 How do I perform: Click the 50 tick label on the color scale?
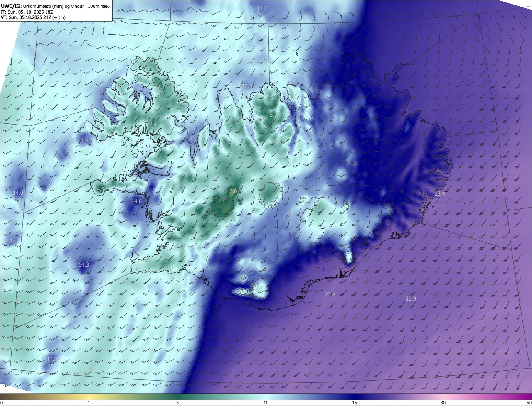(529, 403)
